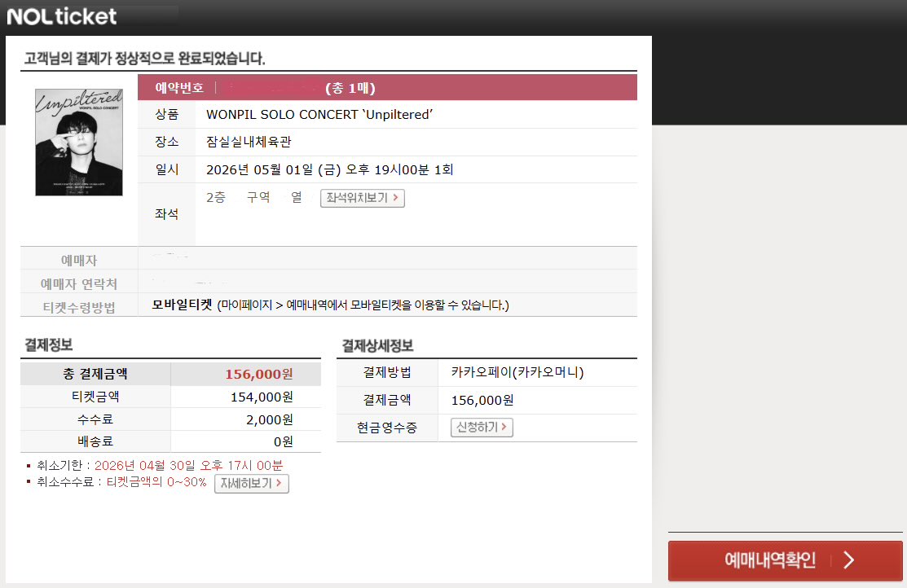Open the Unpiltered concert poster thumbnail
907x588 pixels.
click(79, 143)
